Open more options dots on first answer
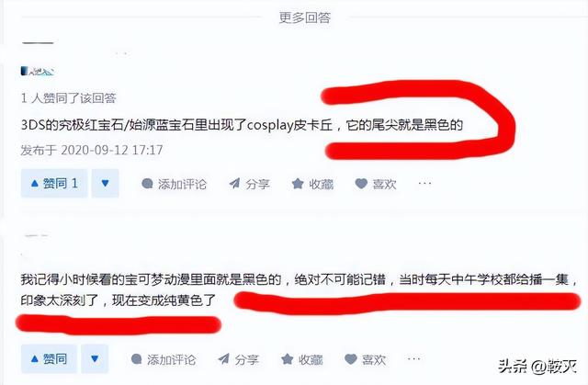 click(x=424, y=184)
